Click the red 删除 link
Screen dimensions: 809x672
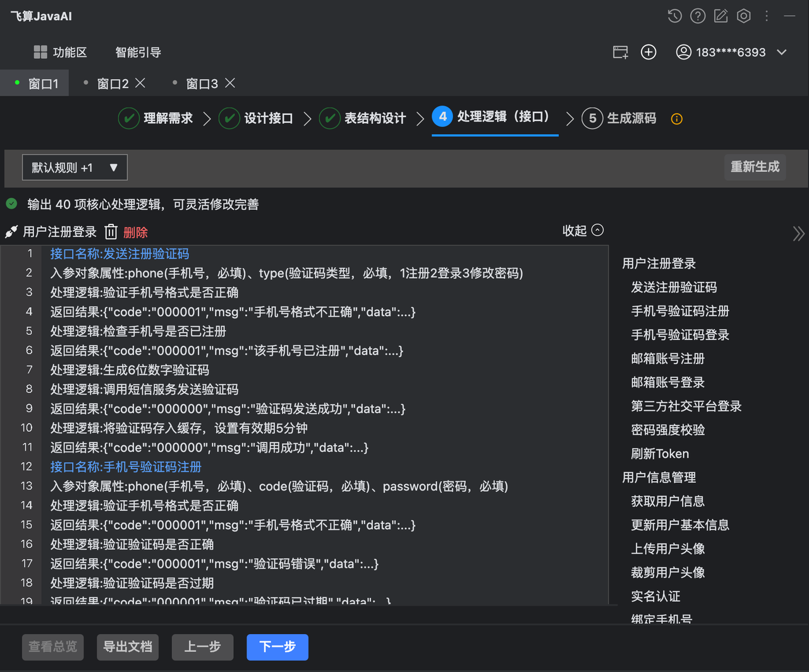[x=135, y=233]
